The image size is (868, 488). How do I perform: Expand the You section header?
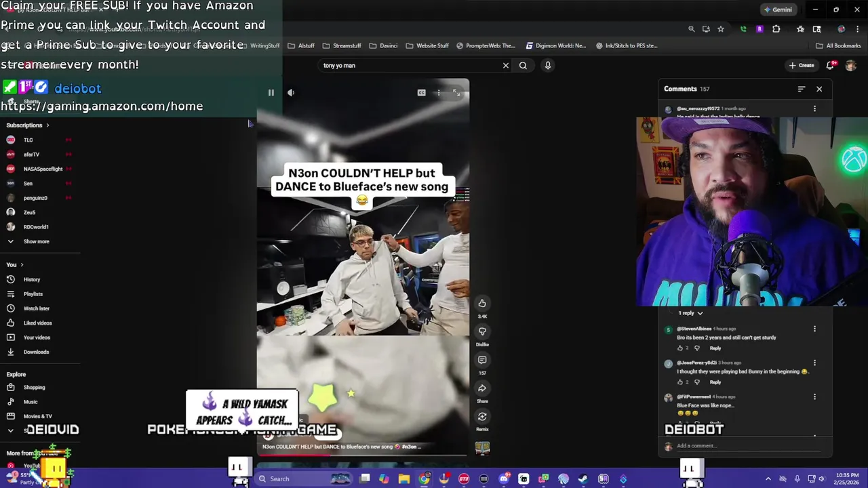point(15,265)
